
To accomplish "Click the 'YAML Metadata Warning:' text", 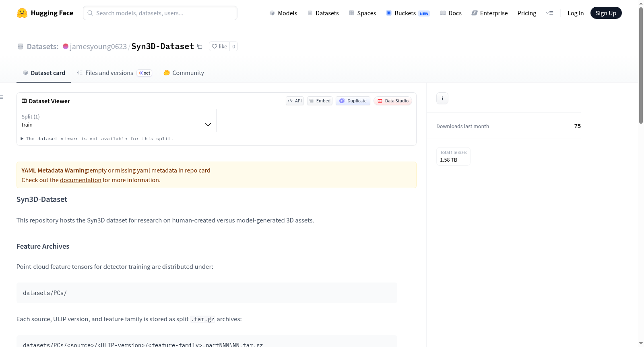I will pyautogui.click(x=56, y=170).
